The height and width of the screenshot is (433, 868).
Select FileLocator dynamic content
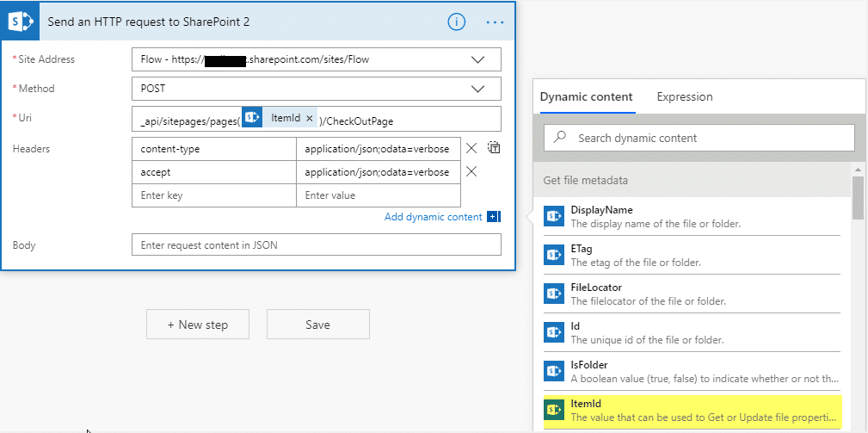[x=692, y=294]
